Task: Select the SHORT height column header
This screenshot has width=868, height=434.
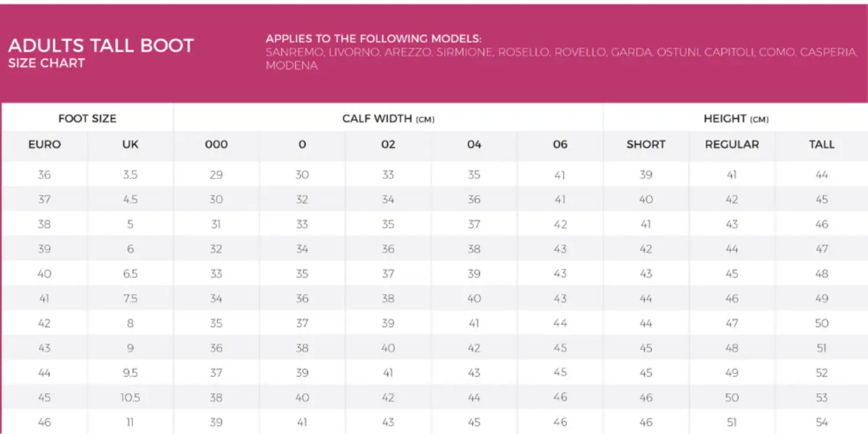Action: 646,145
